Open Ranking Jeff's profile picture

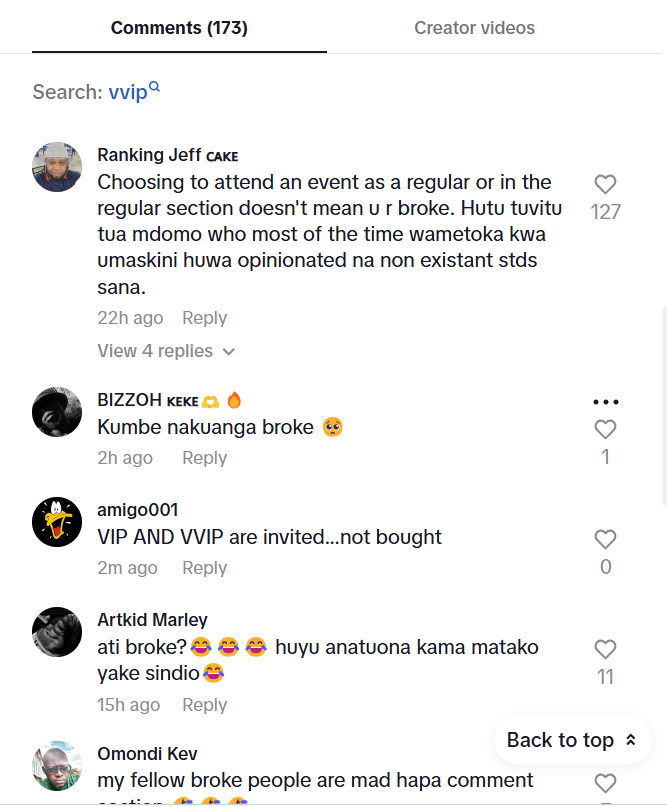pos(57,167)
